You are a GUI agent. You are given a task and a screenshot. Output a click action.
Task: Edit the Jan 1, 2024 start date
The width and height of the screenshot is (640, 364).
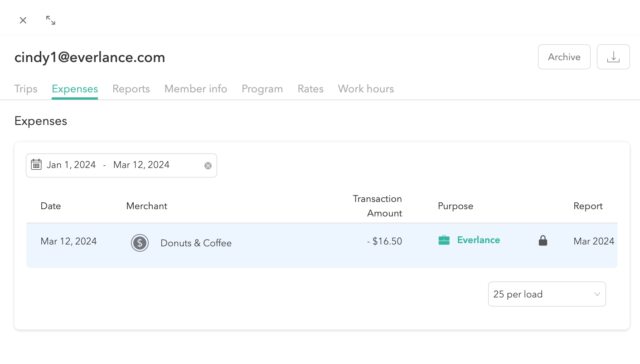[71, 165]
